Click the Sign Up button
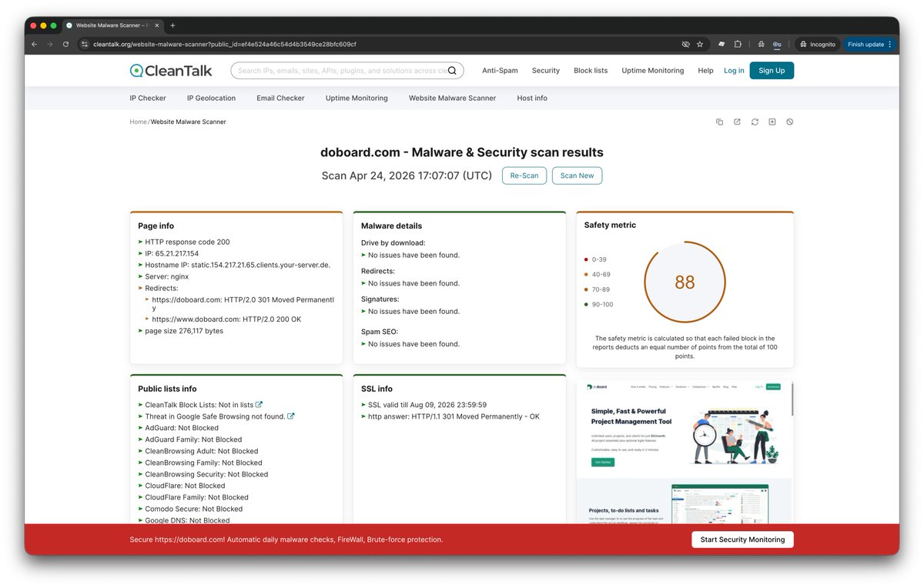This screenshot has height=588, width=924. click(772, 71)
